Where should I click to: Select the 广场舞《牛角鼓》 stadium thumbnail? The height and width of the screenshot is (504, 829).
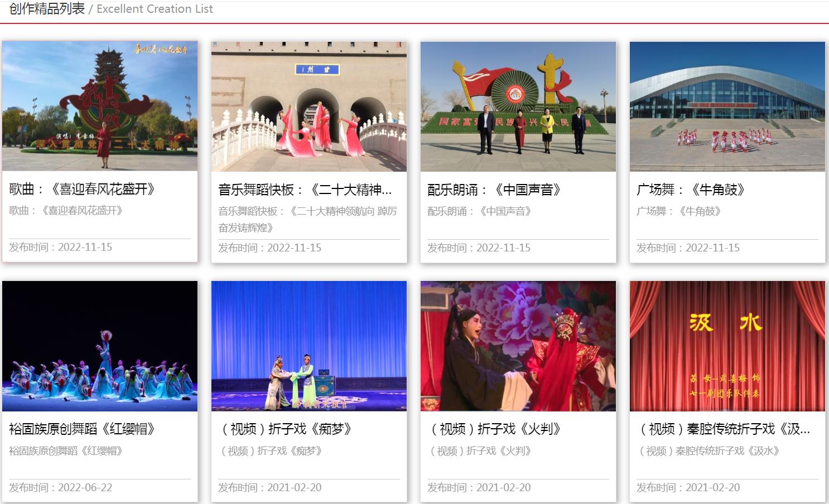[727, 106]
